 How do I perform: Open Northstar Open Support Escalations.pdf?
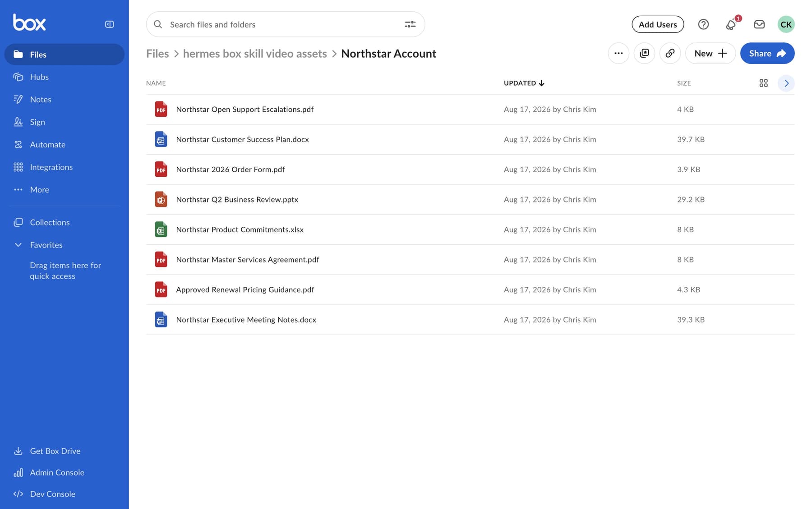point(245,109)
